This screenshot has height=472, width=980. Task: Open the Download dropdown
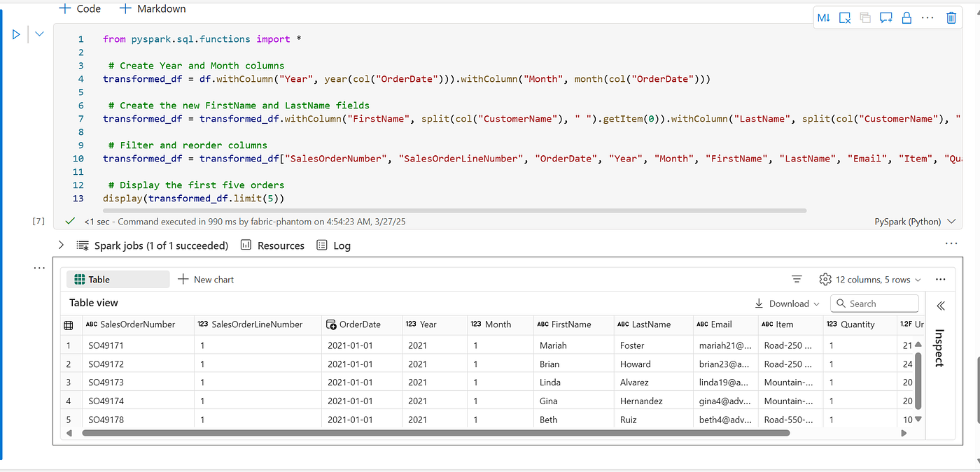(x=787, y=303)
